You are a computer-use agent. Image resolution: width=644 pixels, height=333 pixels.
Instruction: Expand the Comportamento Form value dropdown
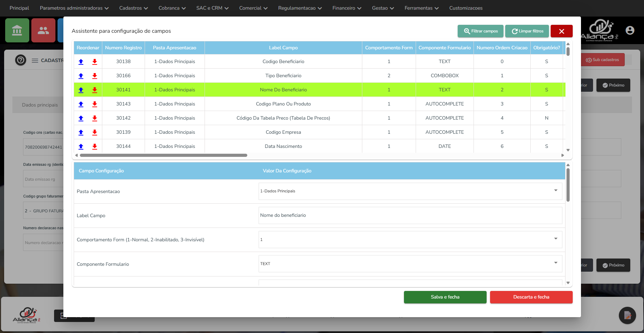410,240
